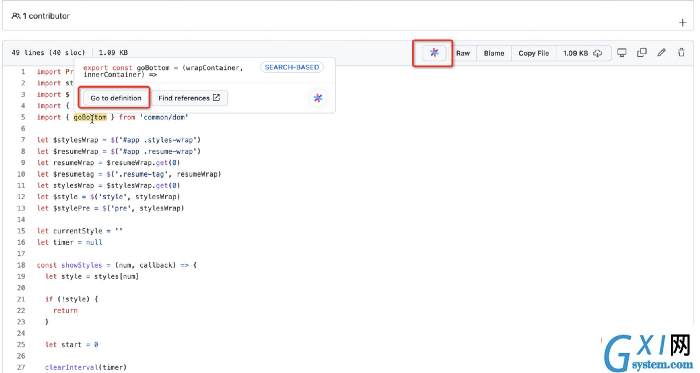This screenshot has width=700, height=373.
Task: Click showStyles identifier on line 18
Action: point(82,265)
